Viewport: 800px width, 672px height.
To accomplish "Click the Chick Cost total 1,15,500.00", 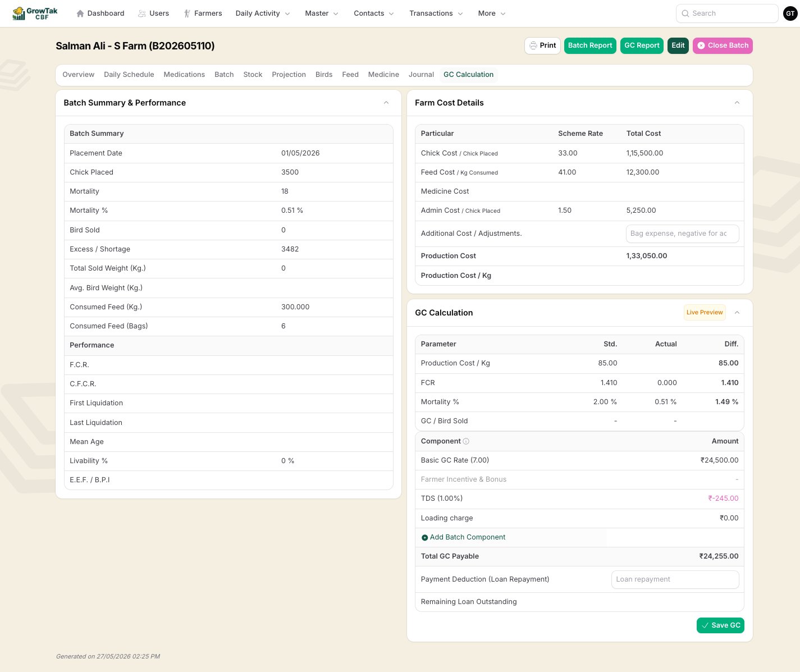I will [x=644, y=153].
